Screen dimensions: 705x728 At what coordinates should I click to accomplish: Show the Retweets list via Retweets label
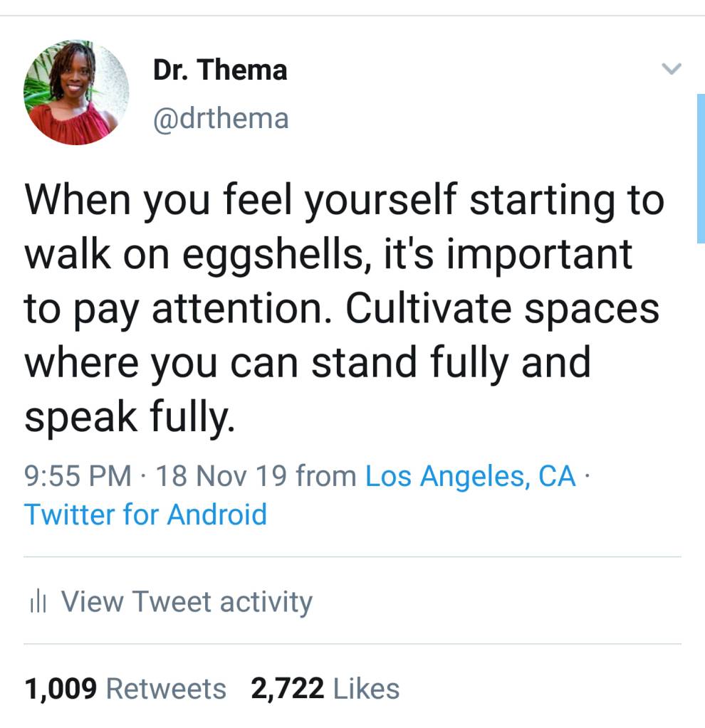point(166,688)
